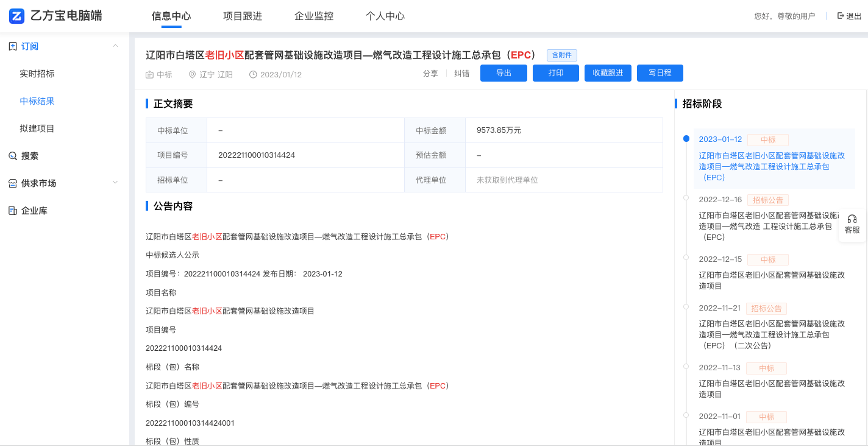Click the 供求市场 shop icon in sidebar
868x447 pixels.
tap(13, 183)
